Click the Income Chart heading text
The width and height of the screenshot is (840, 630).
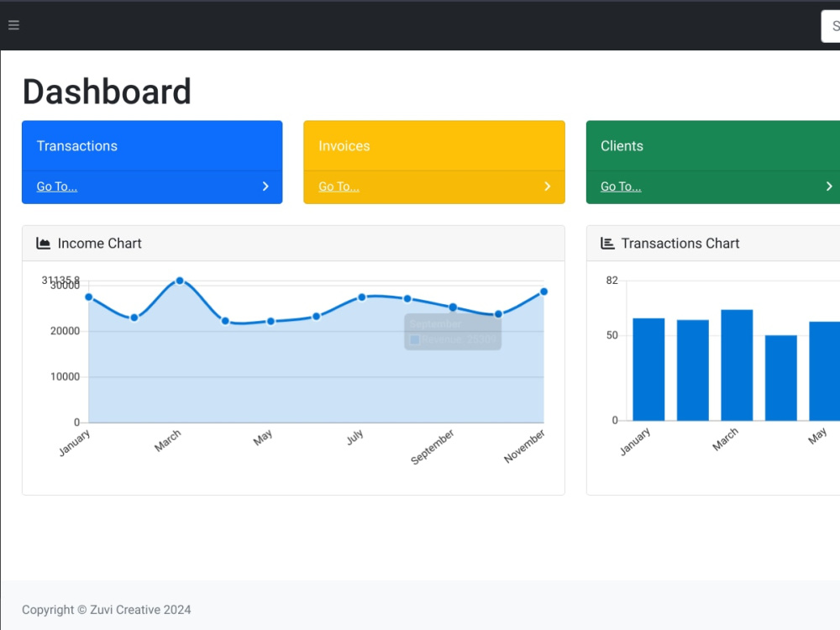[99, 244]
